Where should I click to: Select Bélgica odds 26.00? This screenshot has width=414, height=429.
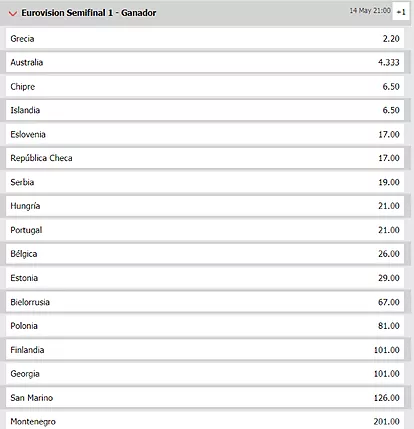tap(205, 254)
